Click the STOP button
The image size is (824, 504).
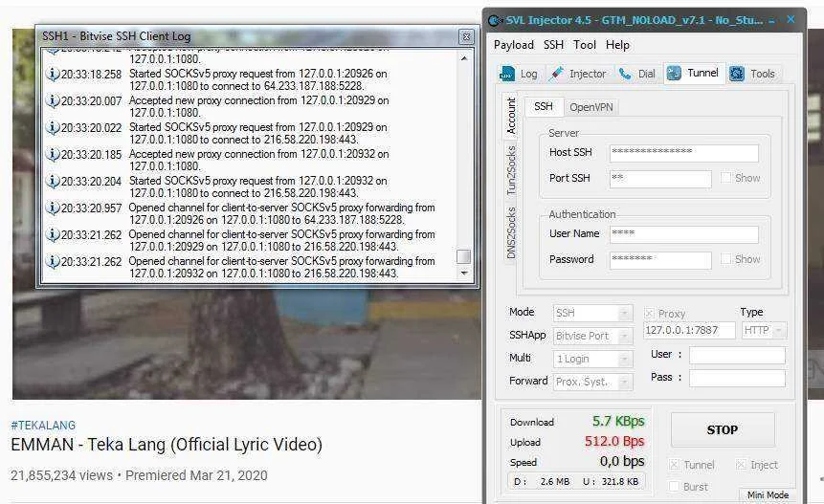723,430
